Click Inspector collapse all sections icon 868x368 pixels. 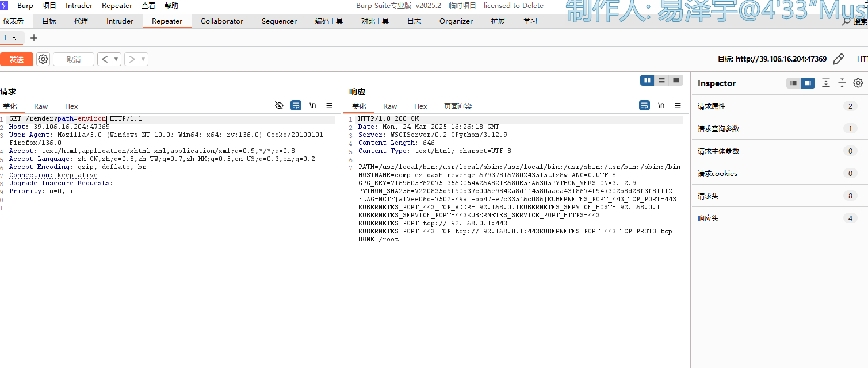(842, 83)
